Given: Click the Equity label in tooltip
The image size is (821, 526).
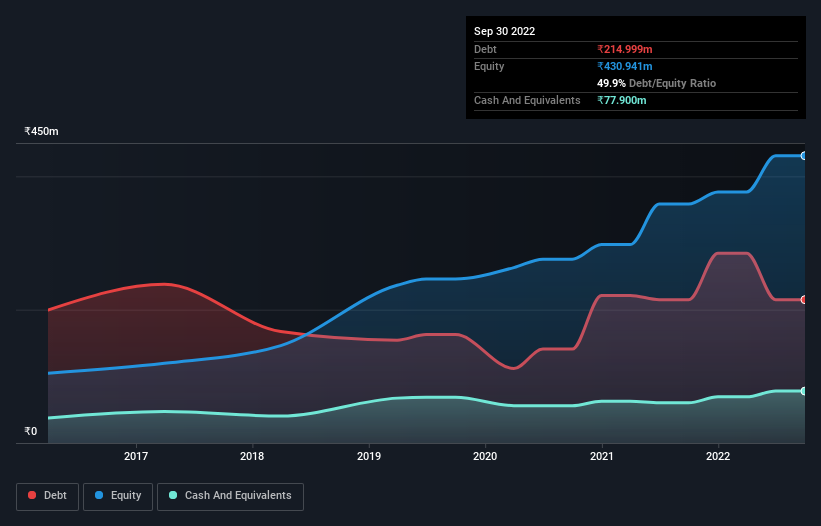Looking at the screenshot, I should click(x=489, y=66).
